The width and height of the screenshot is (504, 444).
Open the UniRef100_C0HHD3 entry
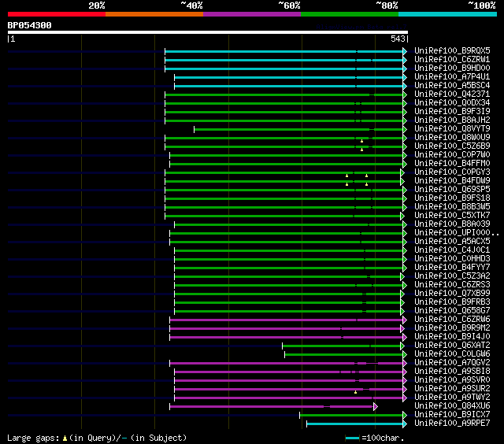point(452,259)
